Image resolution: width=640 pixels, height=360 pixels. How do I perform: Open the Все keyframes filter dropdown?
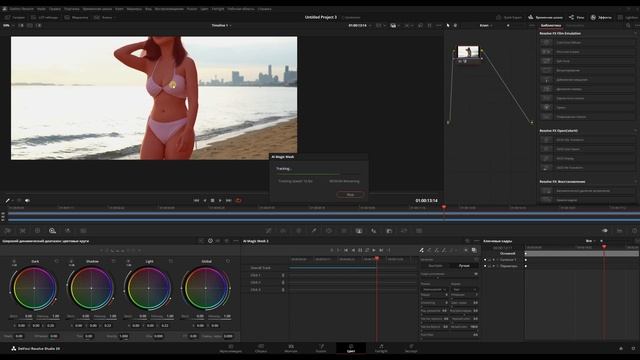(591, 241)
